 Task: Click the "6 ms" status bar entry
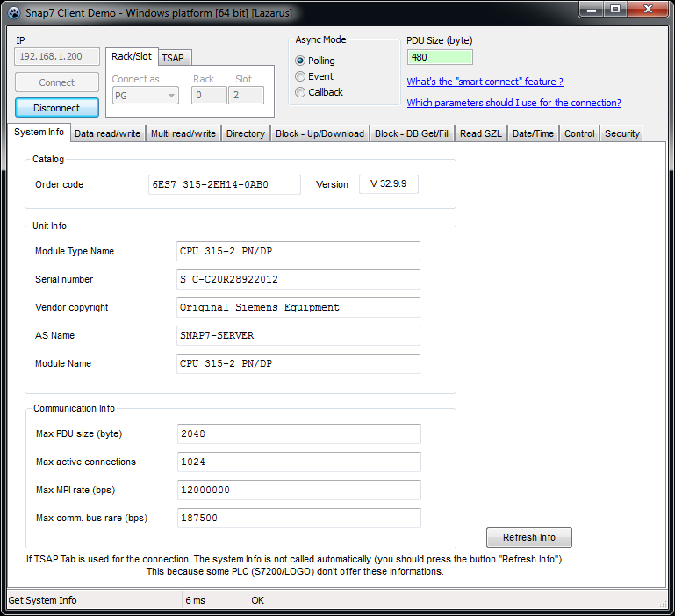click(x=195, y=600)
